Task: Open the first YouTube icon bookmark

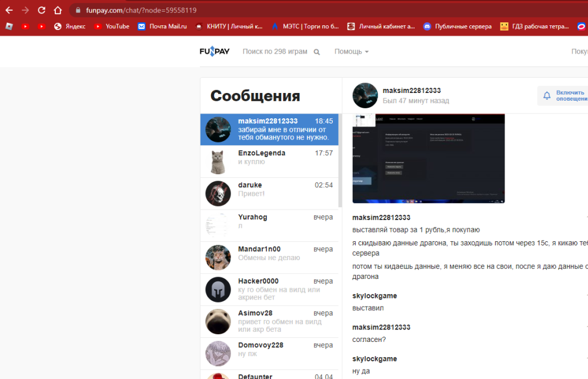Action: 25,26
